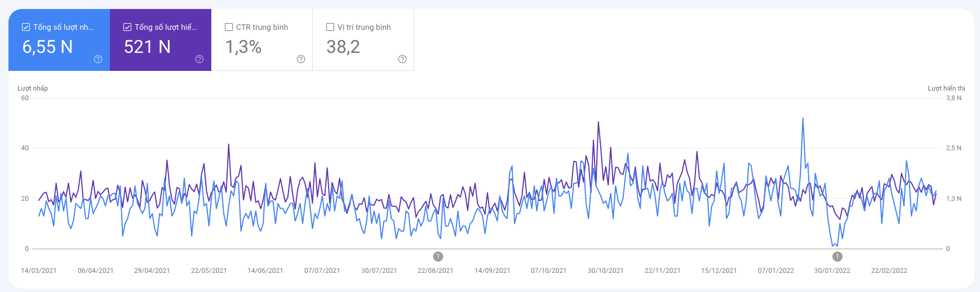The width and height of the screenshot is (980, 292).
Task: Click the 521 N impressions value
Action: click(x=148, y=47)
